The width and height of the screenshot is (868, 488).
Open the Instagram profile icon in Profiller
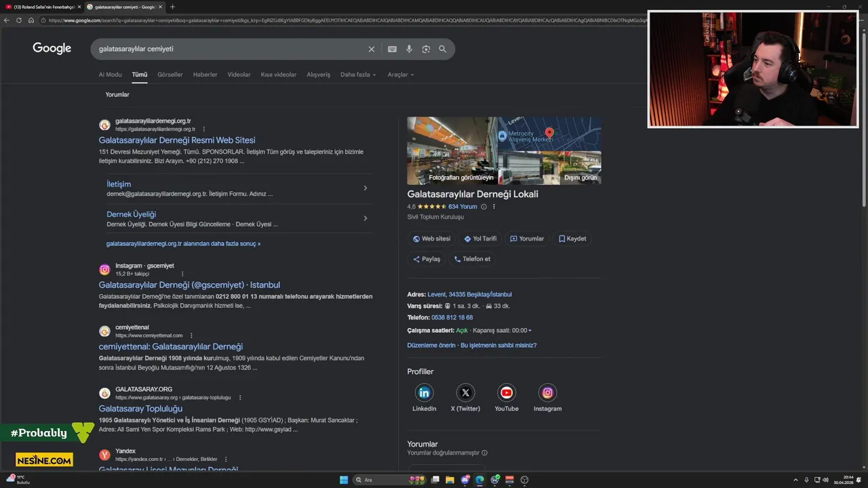pos(547,392)
